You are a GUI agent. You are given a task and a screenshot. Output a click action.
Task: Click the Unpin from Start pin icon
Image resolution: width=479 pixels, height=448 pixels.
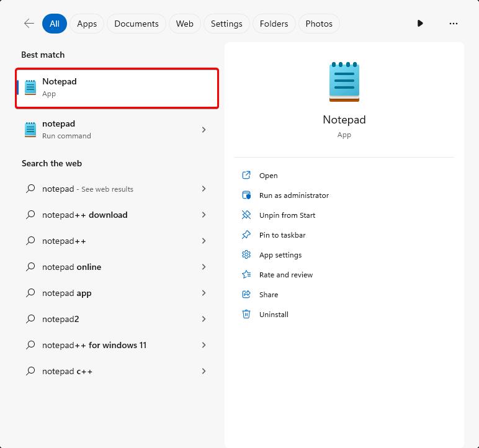[x=246, y=215]
